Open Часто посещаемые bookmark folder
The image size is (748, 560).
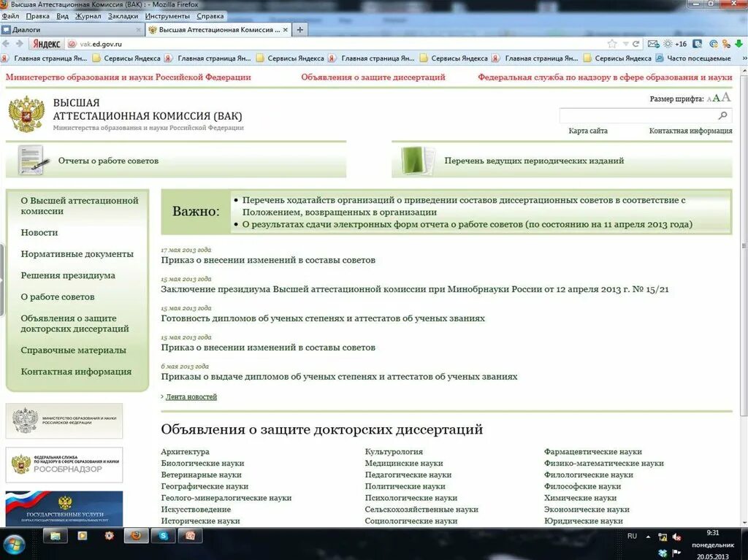click(693, 58)
